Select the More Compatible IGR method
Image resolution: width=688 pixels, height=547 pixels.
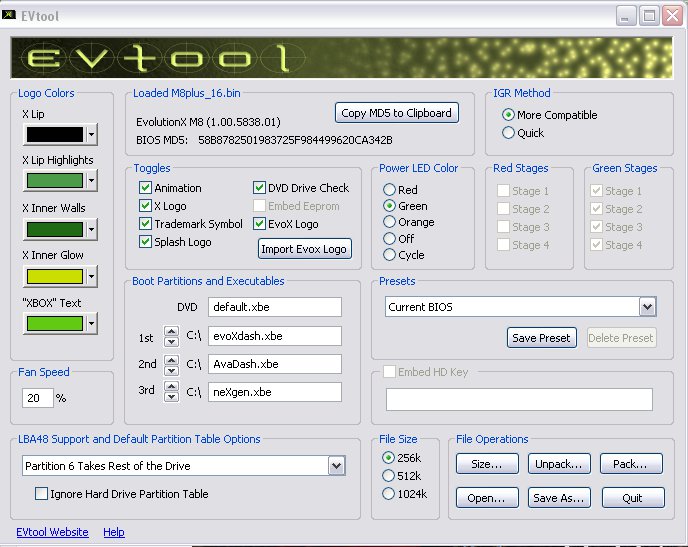(508, 115)
